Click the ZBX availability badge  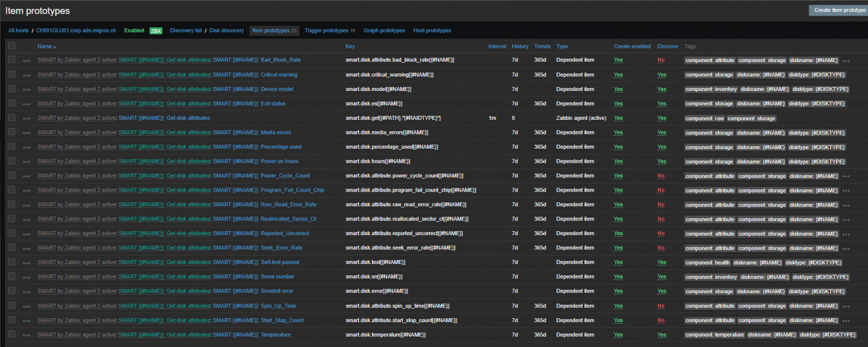pyautogui.click(x=156, y=31)
